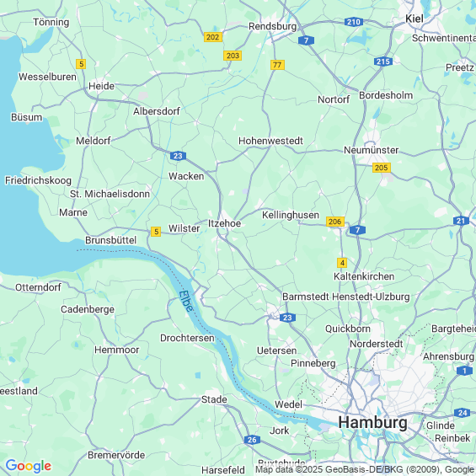Click the A26 shield near Stade

click(x=252, y=440)
